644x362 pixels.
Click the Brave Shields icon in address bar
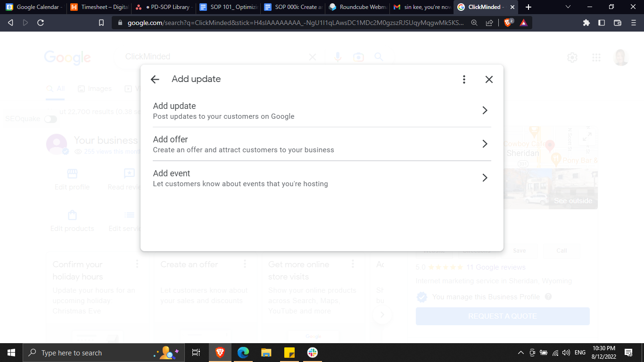(x=508, y=23)
